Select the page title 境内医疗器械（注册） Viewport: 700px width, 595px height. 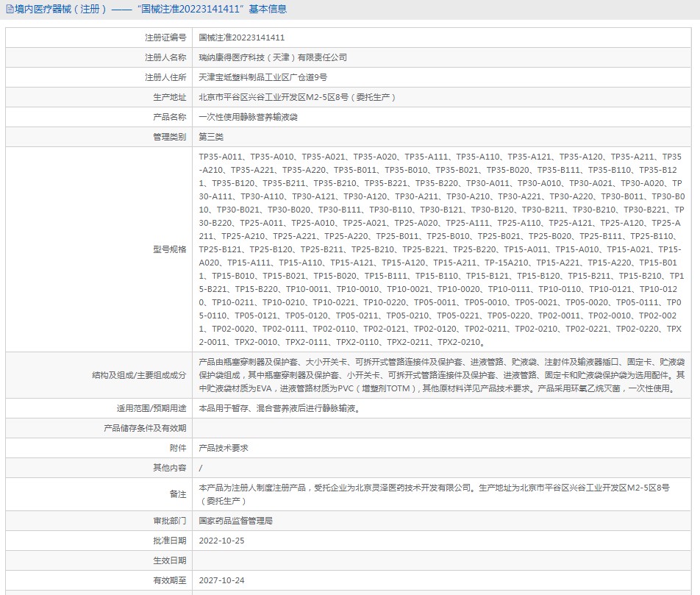click(x=61, y=10)
